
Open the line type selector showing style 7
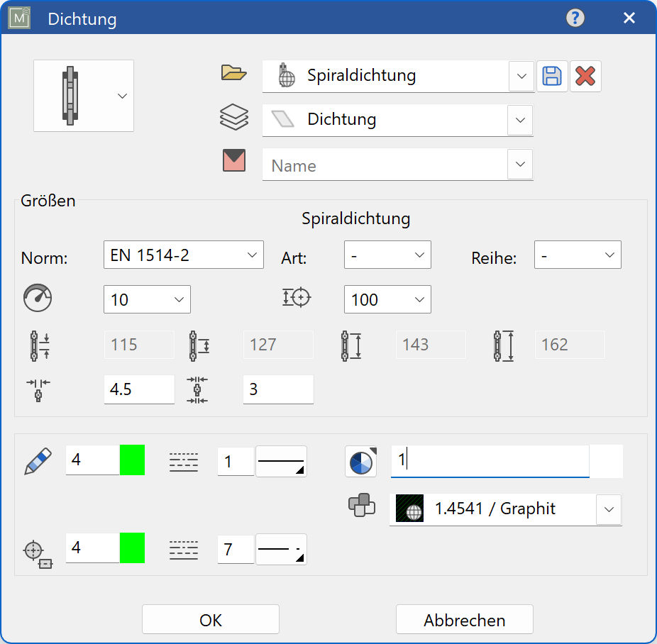282,549
